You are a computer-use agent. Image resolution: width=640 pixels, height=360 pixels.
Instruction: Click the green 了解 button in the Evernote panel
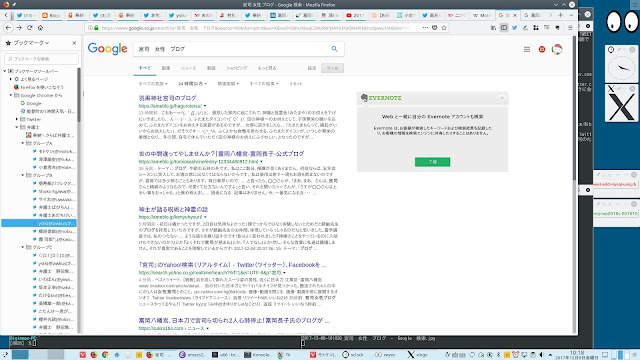pos(432,162)
